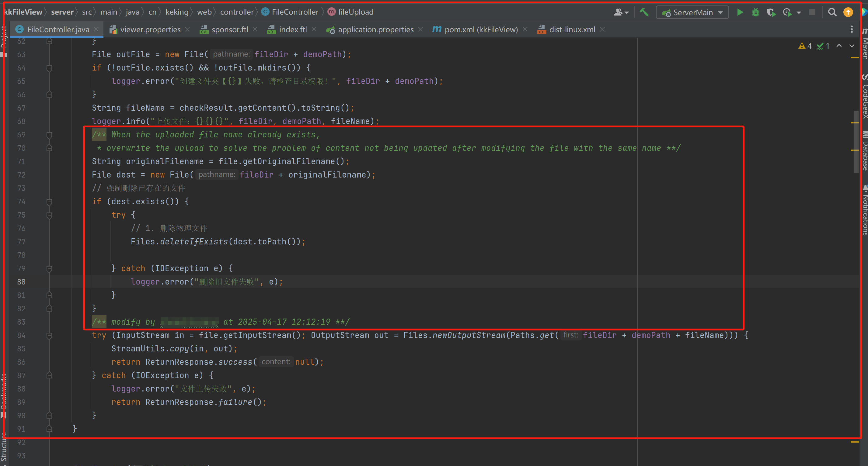
Task: Build project with the hammer icon
Action: coord(644,12)
